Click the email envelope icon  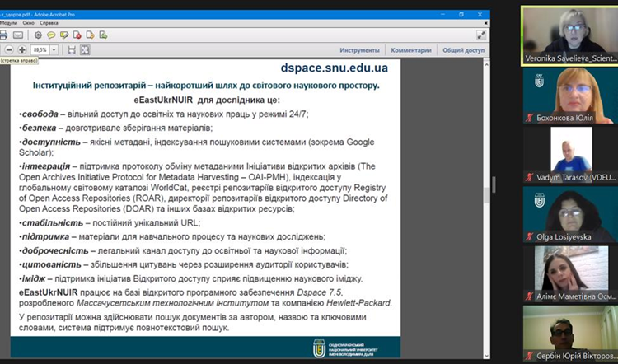click(x=18, y=35)
